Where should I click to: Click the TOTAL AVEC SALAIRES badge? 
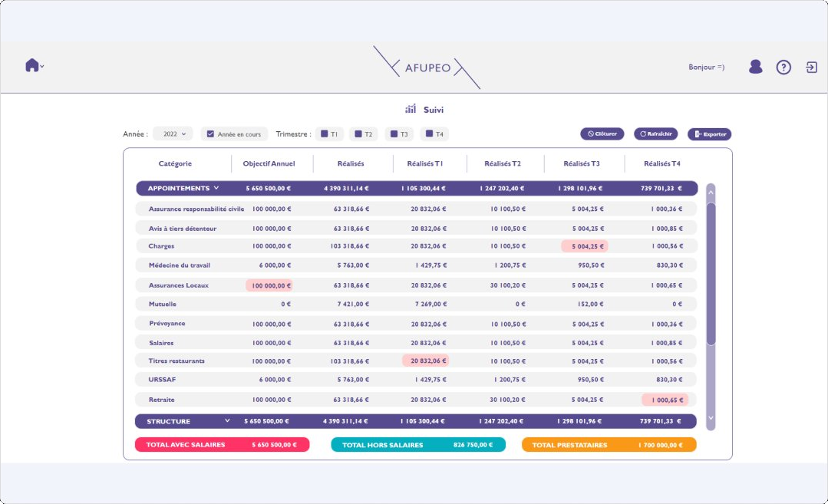tap(223, 444)
